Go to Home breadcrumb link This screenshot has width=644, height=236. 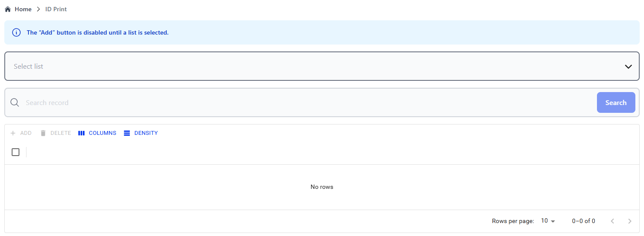pos(23,9)
